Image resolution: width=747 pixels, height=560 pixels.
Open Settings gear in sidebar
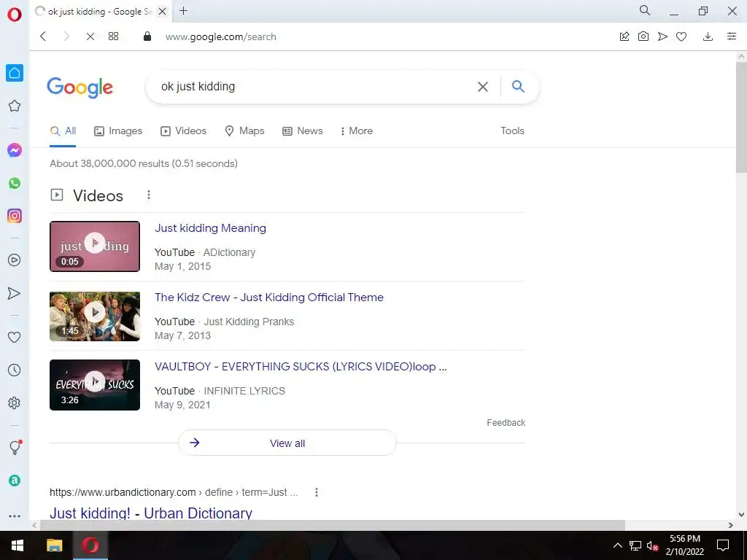tap(15, 402)
